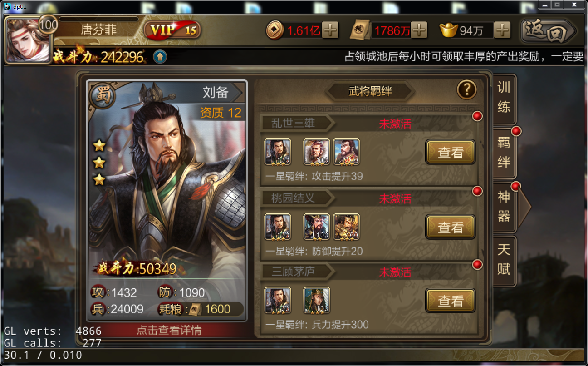The height and width of the screenshot is (366, 588).
Task: Select first hero in 乱世三雄 bond
Action: click(278, 152)
